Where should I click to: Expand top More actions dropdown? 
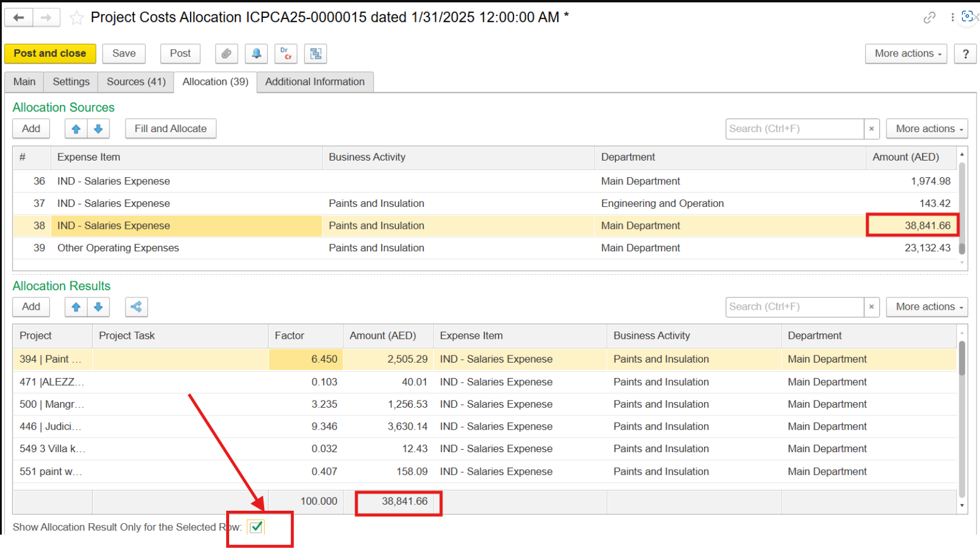[x=905, y=54]
